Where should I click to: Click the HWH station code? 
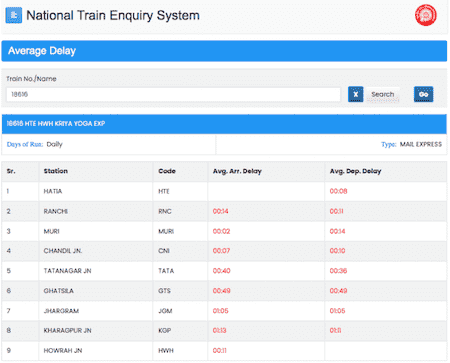[x=166, y=350]
